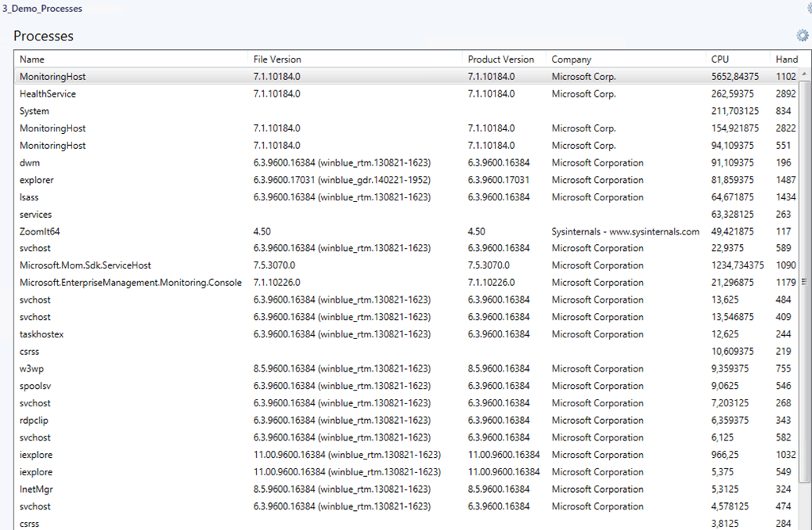Click file version 6.3.9600.17031 (winblue_gdr.140221-1952)

pyautogui.click(x=342, y=180)
